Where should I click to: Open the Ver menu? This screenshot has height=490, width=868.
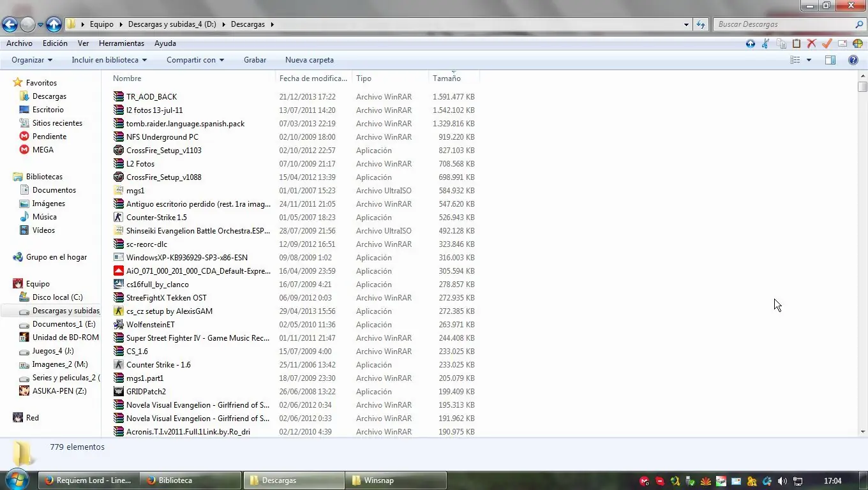click(x=83, y=43)
